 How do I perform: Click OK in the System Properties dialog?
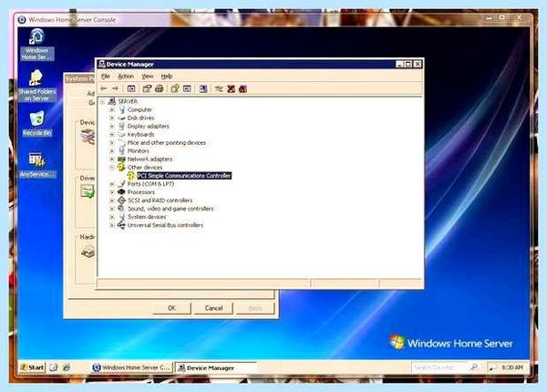(x=171, y=308)
